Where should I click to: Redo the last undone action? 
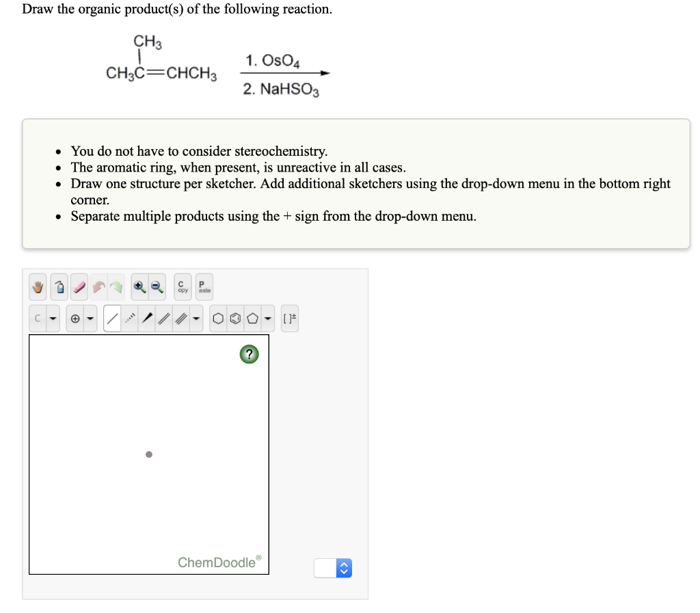coord(116,286)
